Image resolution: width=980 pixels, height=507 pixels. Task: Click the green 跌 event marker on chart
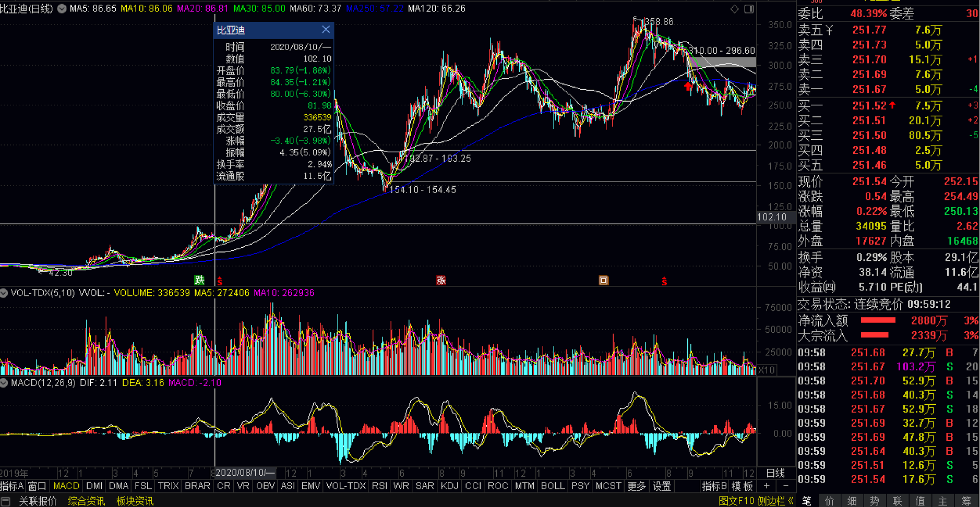[x=199, y=280]
